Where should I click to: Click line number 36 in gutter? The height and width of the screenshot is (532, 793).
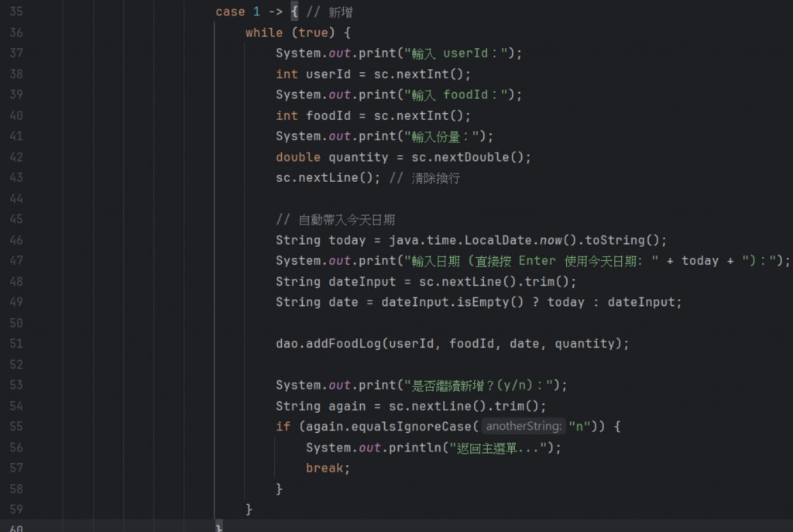(16, 33)
